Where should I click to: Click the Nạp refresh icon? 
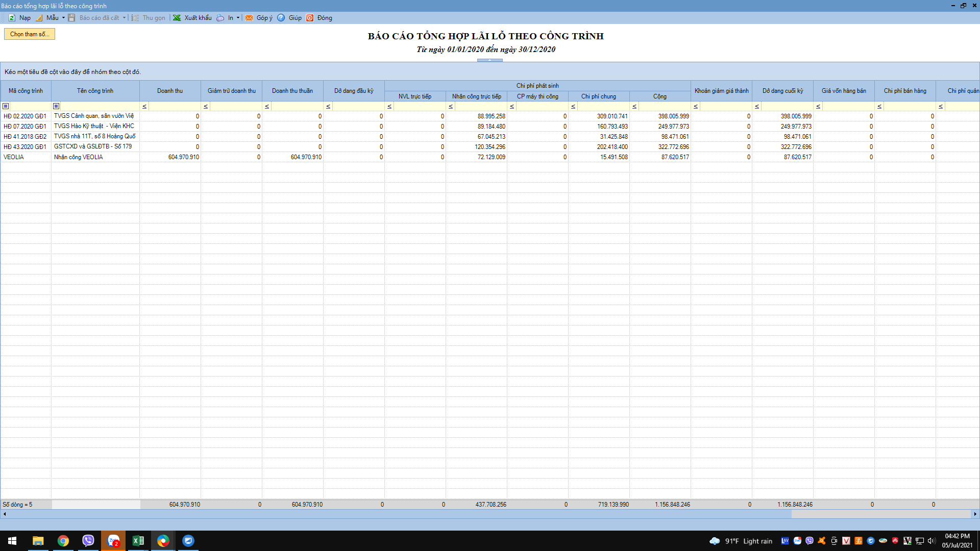click(12, 18)
